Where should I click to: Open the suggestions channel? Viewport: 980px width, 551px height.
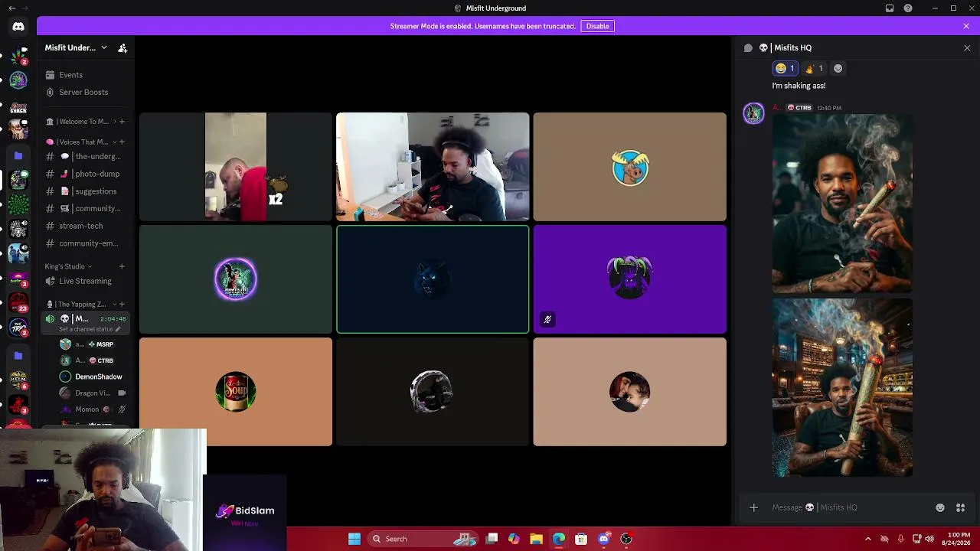click(x=84, y=191)
